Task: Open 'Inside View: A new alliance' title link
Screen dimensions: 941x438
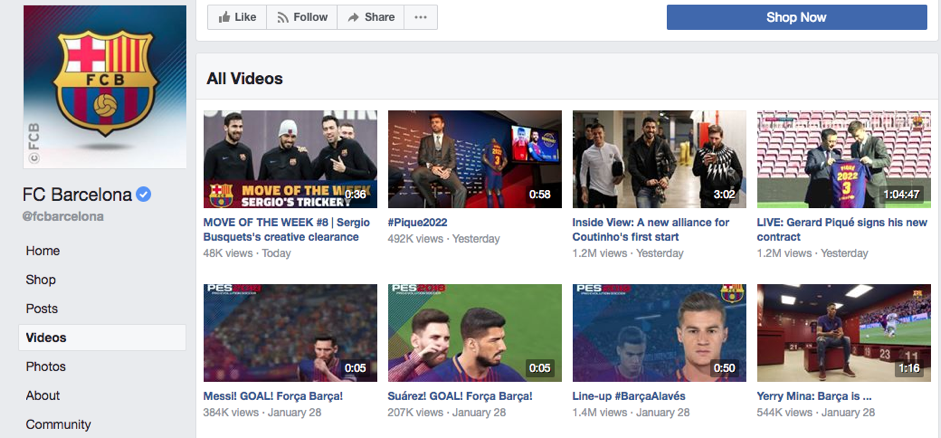Action: click(x=651, y=229)
